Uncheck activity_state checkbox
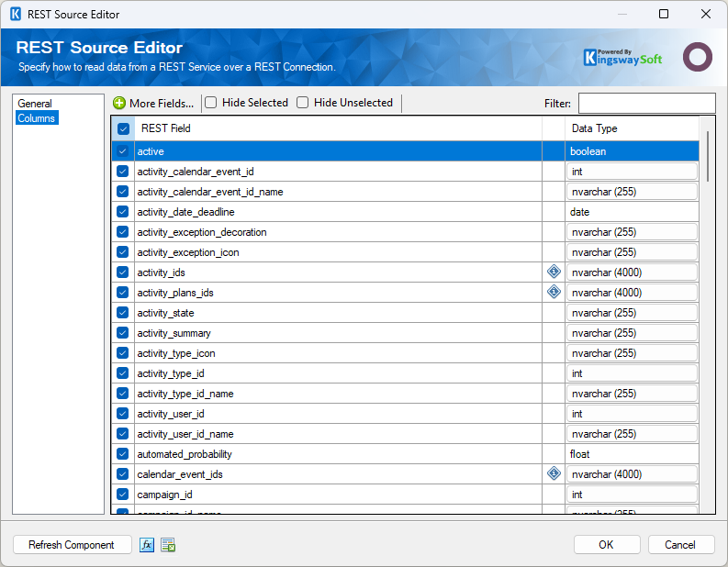 pos(123,313)
